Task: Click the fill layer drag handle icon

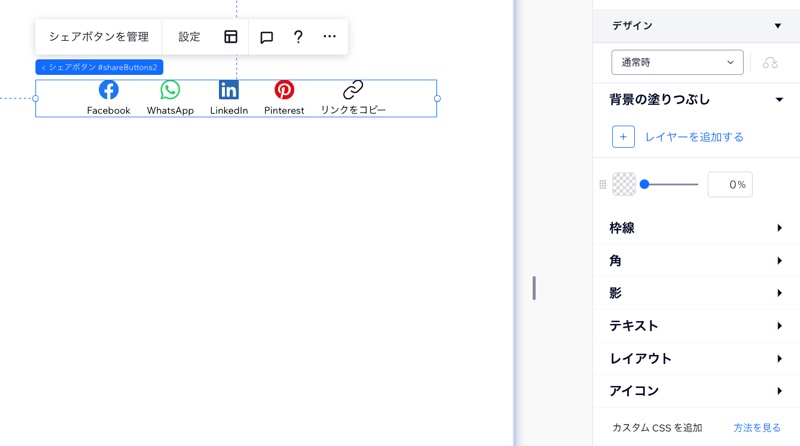Action: (x=603, y=184)
